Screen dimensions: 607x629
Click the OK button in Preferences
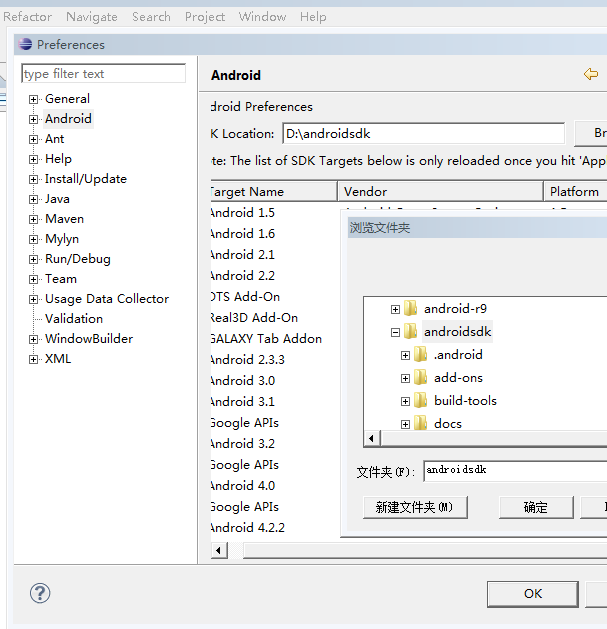click(x=533, y=594)
